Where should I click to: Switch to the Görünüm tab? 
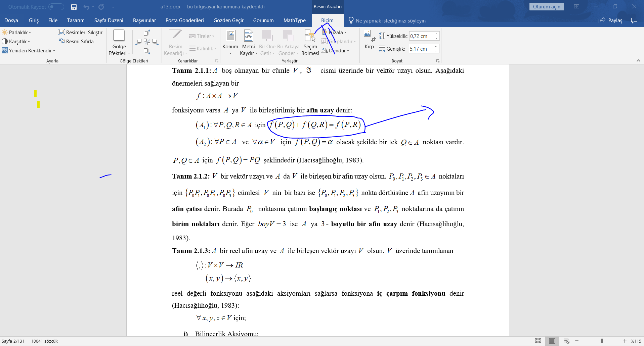point(263,20)
